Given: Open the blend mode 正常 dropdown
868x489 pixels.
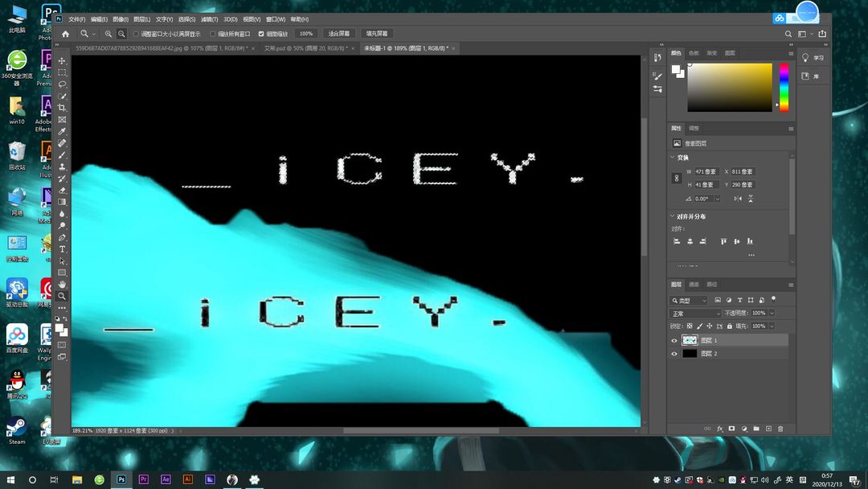Looking at the screenshot, I should (x=696, y=314).
